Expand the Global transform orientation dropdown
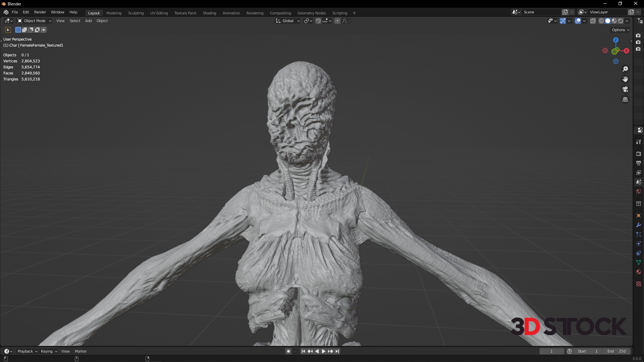 pos(288,21)
